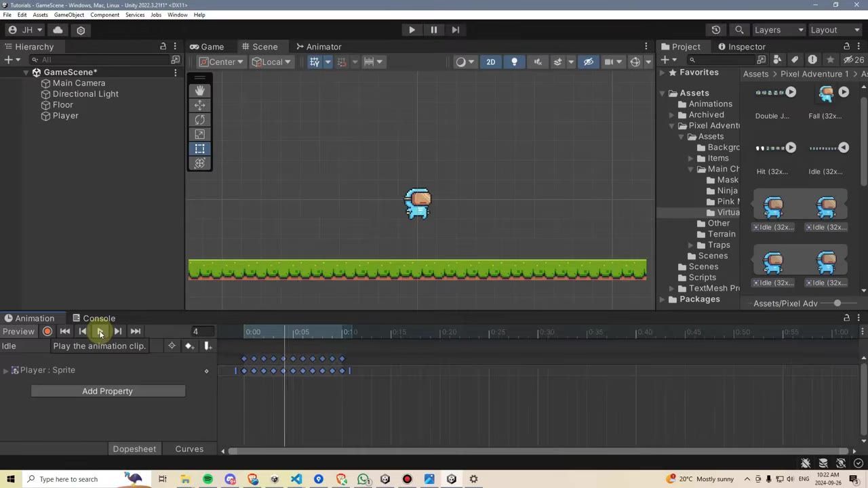The width and height of the screenshot is (868, 488).
Task: Toggle scene audio
Action: pos(537,62)
